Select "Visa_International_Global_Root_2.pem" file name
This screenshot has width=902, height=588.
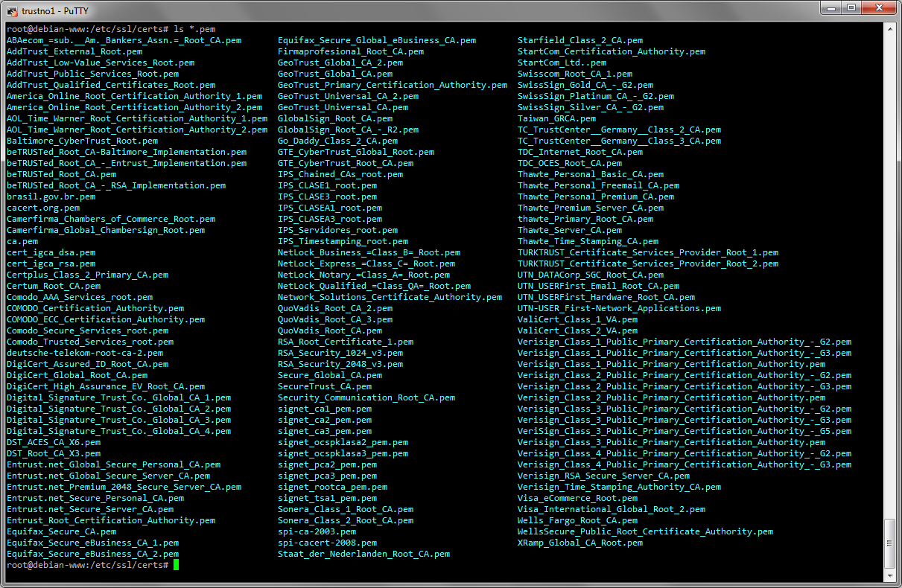(x=612, y=509)
